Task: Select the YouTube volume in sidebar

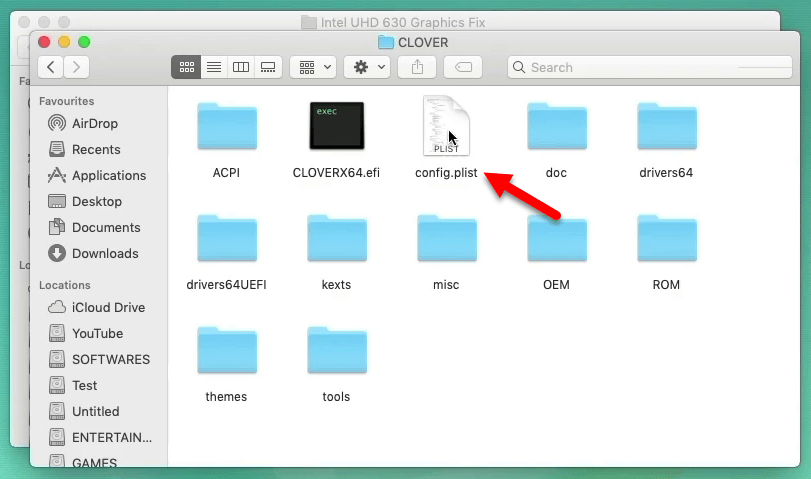Action: click(86, 333)
